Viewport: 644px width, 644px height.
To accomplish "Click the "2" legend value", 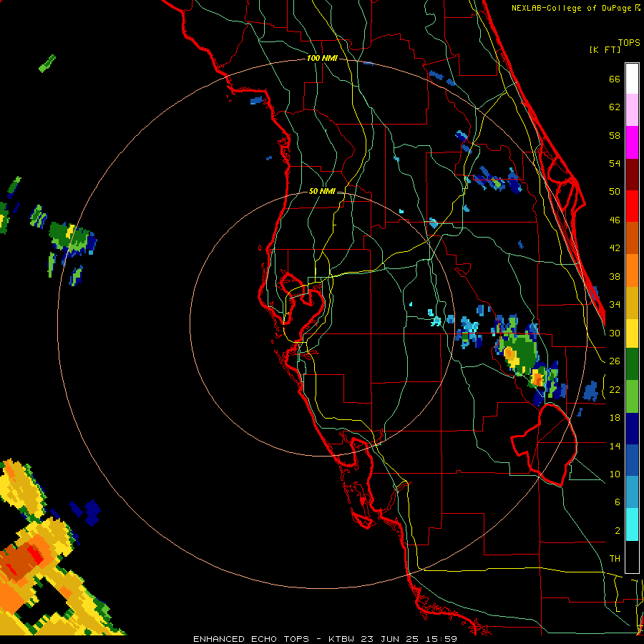I will point(618,531).
